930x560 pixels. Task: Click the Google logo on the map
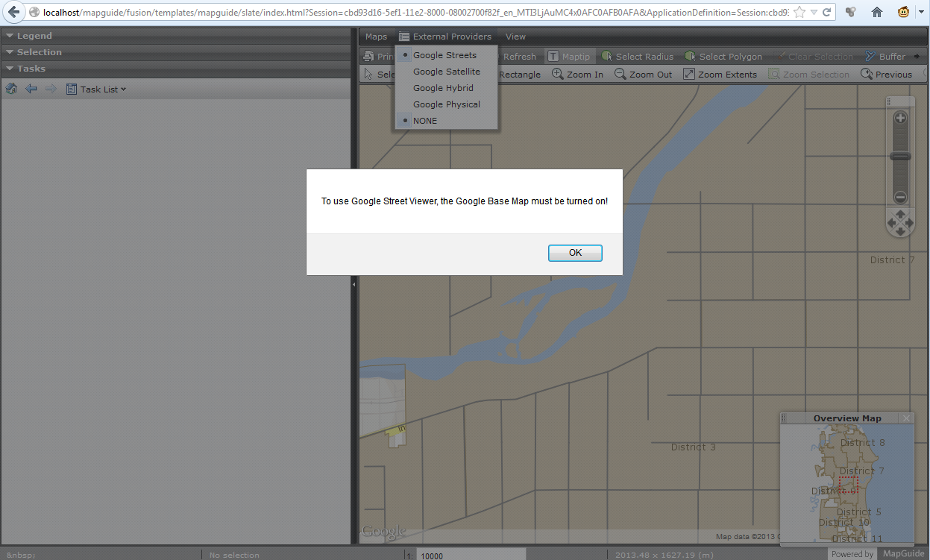[x=383, y=532]
